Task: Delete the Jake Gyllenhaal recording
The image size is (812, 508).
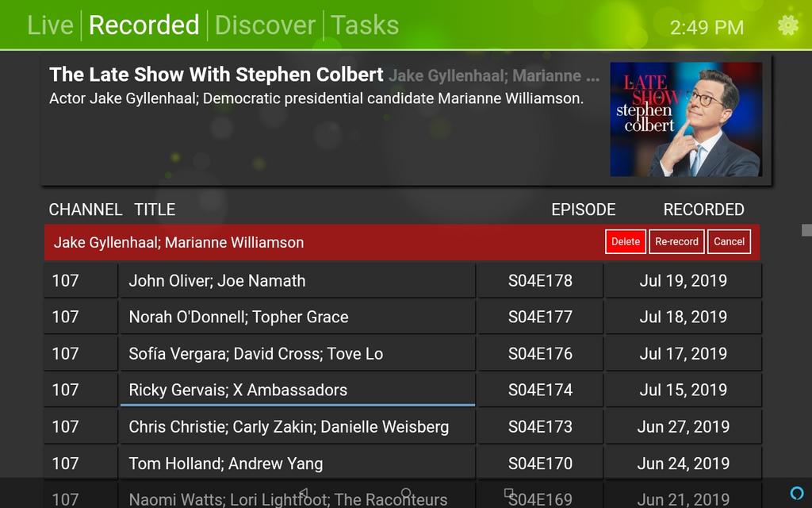Action: (626, 241)
